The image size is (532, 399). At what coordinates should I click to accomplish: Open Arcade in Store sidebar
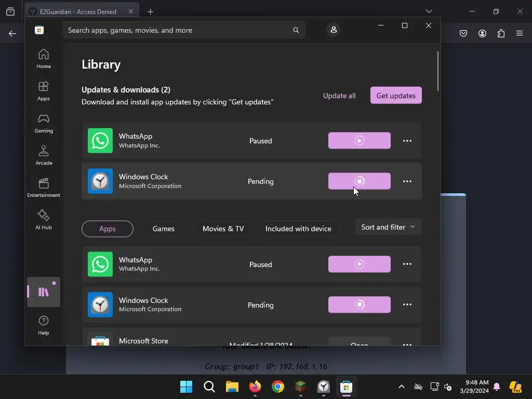tap(44, 155)
